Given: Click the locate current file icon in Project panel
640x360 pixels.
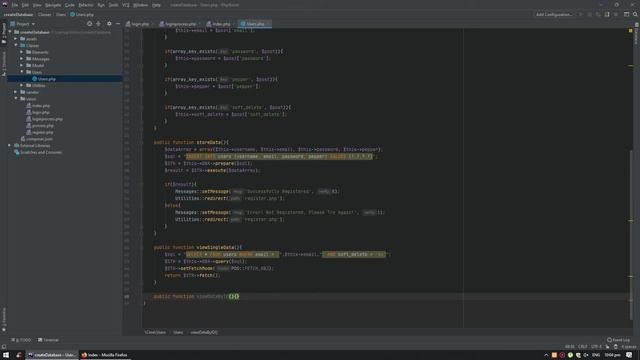Looking at the screenshot, I should tap(89, 24).
